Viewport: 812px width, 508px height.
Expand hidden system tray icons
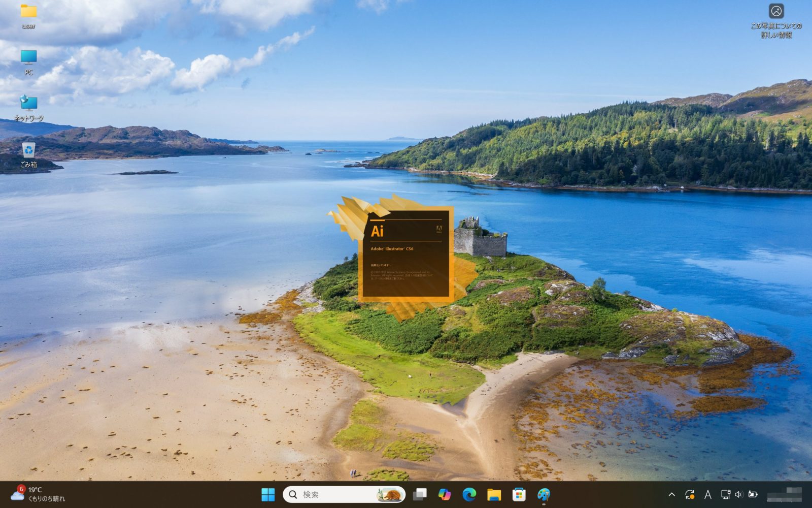pyautogui.click(x=671, y=494)
